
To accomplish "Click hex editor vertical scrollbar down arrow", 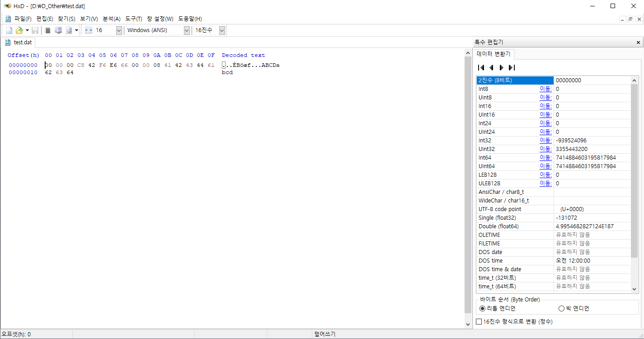I will click(x=468, y=324).
